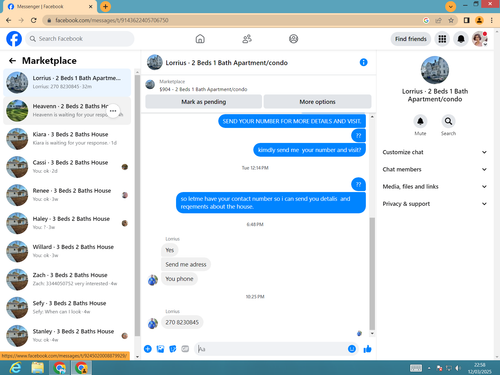Open a new browser tab
The height and width of the screenshot is (375, 500).
coord(105,6)
